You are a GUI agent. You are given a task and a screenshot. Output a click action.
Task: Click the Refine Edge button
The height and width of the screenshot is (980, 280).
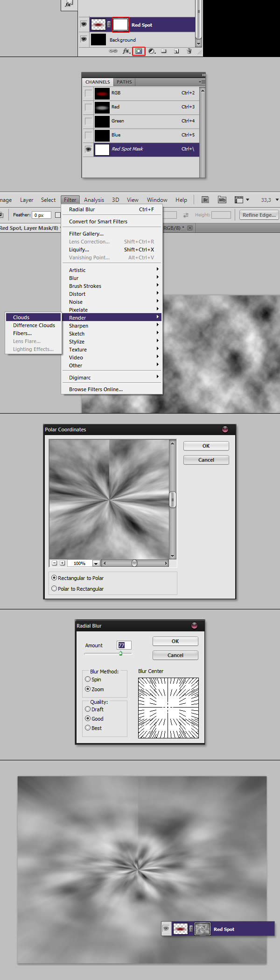(x=259, y=215)
